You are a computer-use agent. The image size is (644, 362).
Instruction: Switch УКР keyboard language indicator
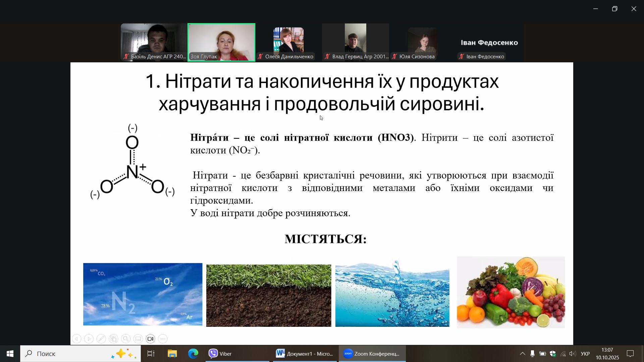tap(585, 354)
